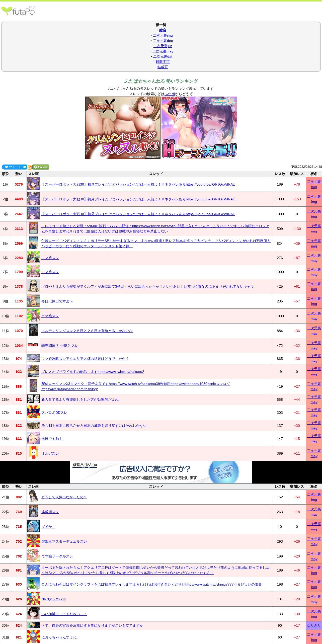
Task: Open the thumbnail for 今日は休日ですよ〜
Action: click(x=33, y=301)
